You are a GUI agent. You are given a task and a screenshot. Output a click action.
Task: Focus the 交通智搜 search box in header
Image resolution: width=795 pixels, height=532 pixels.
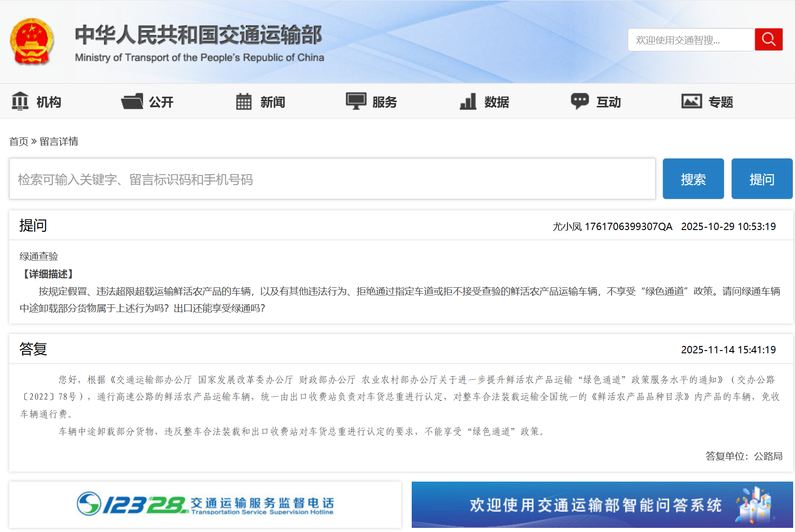690,40
